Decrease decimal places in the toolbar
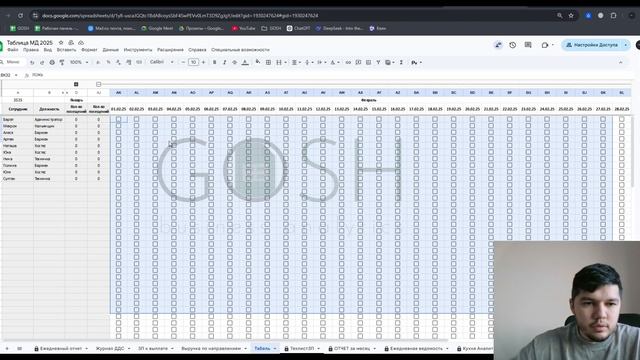This screenshot has height=360, width=640. pos(118,62)
